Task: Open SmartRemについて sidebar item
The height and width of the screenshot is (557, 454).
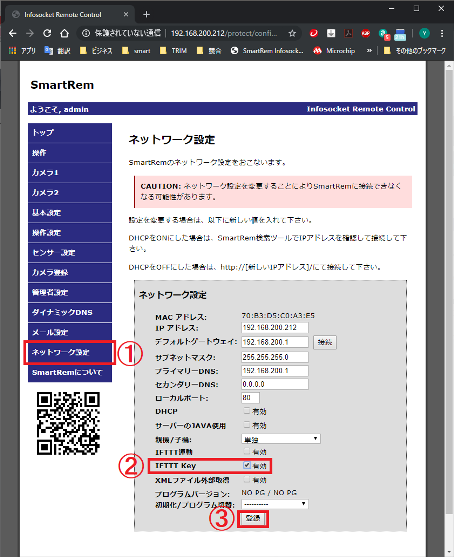Action: (70, 372)
